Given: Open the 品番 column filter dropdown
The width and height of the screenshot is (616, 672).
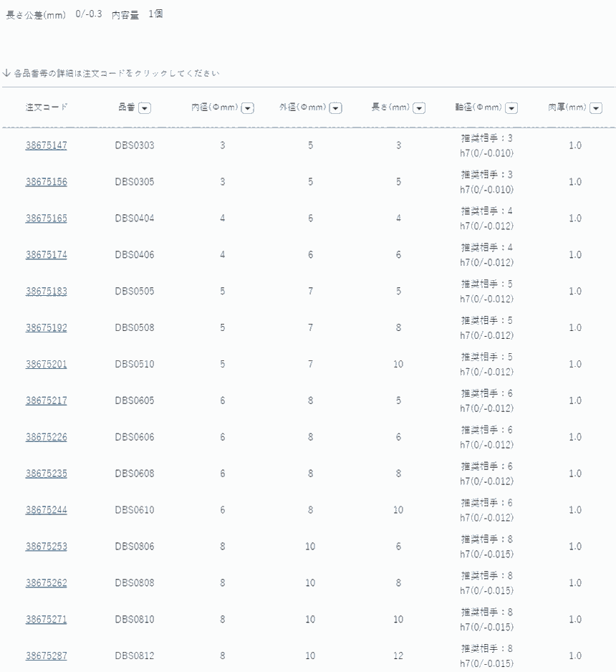Looking at the screenshot, I should click(x=144, y=108).
